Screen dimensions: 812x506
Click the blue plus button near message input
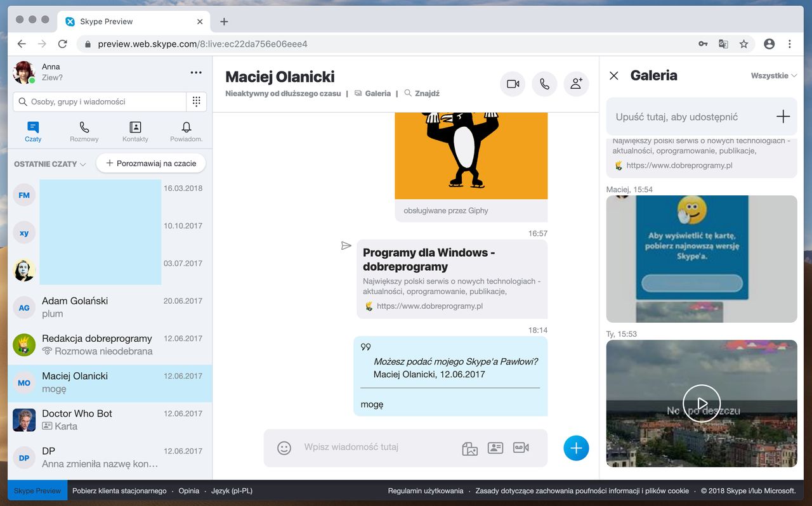pos(576,448)
